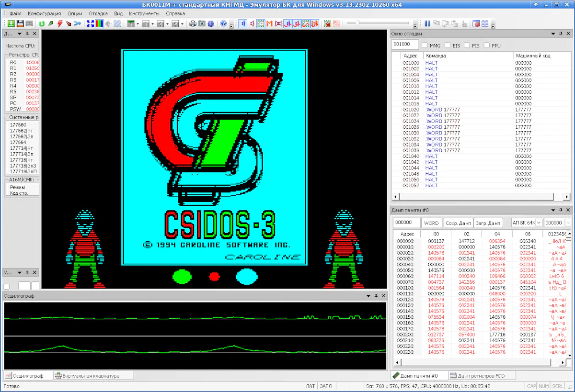The height and width of the screenshot is (392, 575).
Task: Click the debug address field 001000
Action: [405, 45]
